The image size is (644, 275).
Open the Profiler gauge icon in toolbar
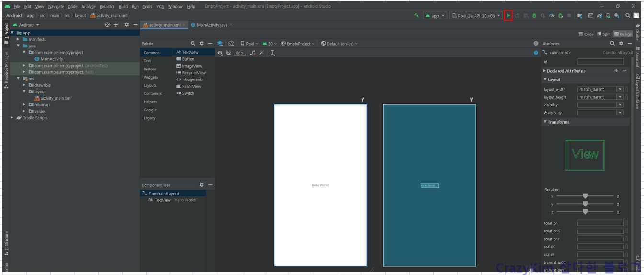(552, 16)
